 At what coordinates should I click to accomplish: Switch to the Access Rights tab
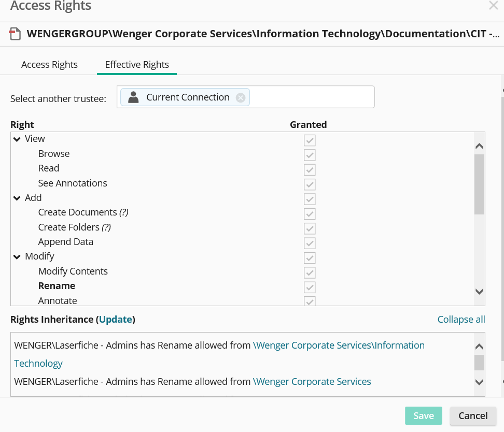[x=49, y=65]
